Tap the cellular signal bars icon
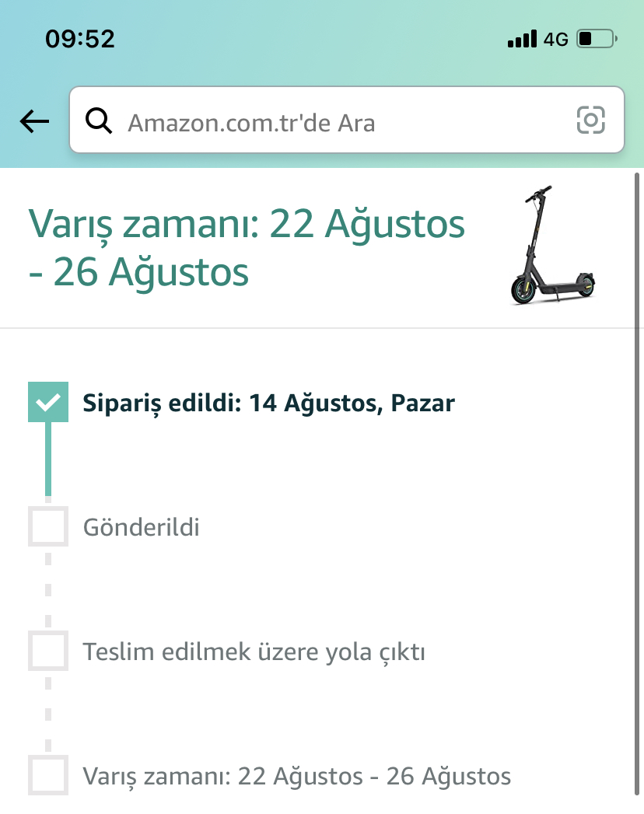644x814 pixels. point(521,38)
